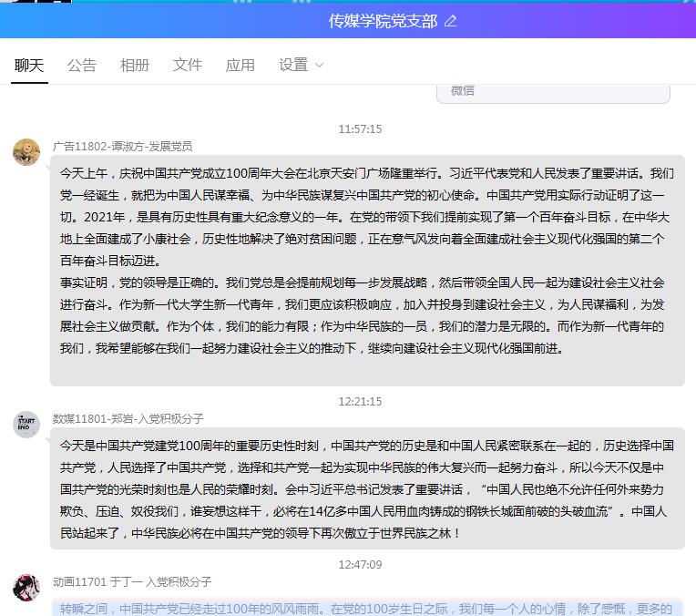Switch to the 公告 tab

82,65
